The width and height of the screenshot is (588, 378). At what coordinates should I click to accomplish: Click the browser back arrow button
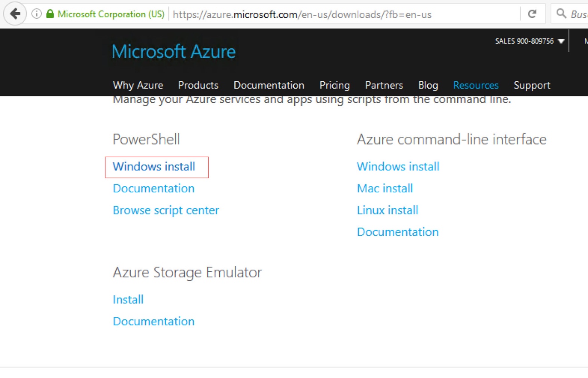[x=15, y=14]
